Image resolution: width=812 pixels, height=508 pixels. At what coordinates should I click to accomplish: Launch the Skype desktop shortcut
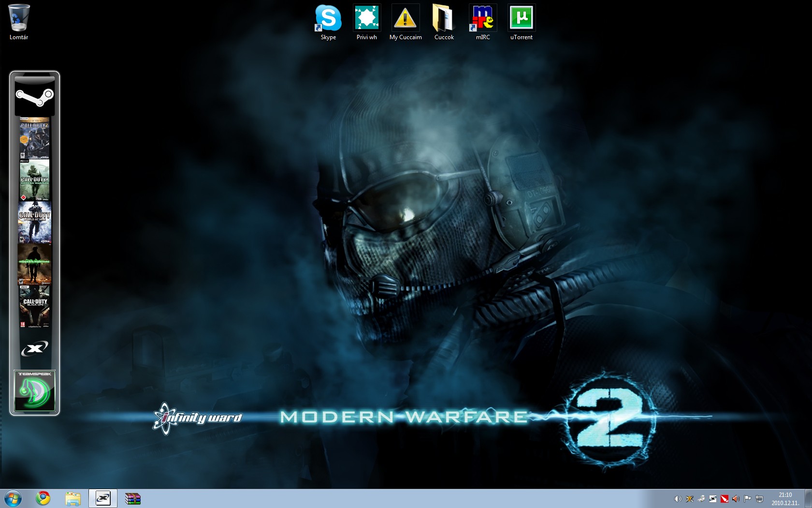[328, 22]
